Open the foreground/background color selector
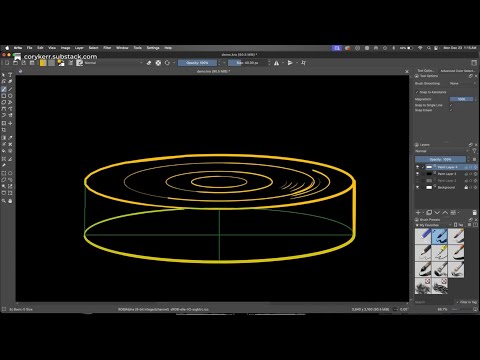This screenshot has width=480, height=360. tap(61, 63)
